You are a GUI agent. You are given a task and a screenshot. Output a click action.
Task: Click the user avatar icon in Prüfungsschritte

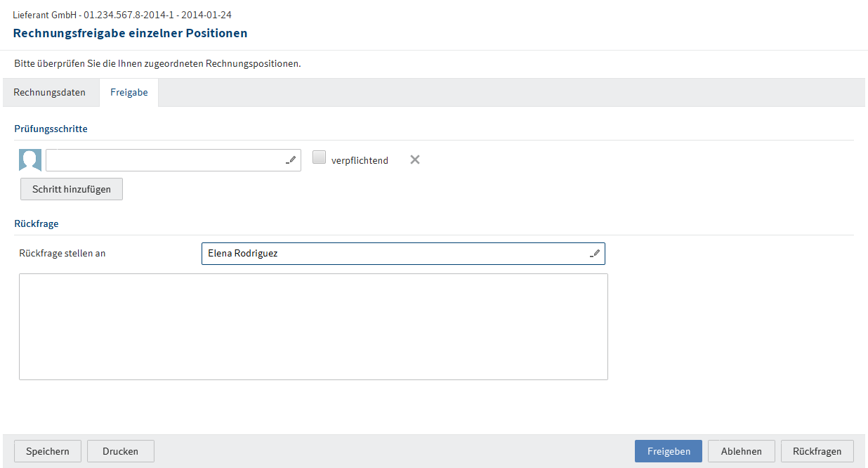tap(30, 160)
